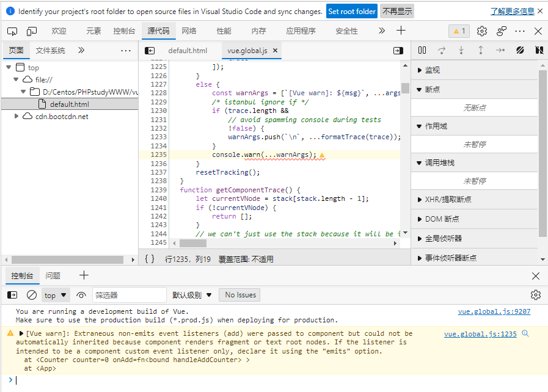Add drawer tool with plus icon

tap(84, 275)
